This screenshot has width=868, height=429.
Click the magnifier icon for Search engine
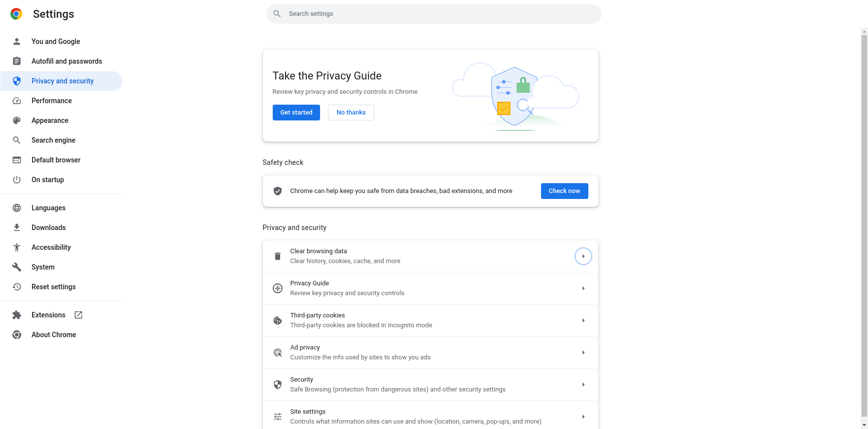pos(17,140)
